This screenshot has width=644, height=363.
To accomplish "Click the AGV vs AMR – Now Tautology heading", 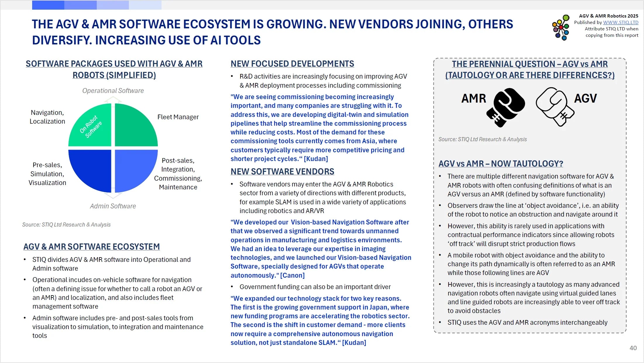I will coord(501,164).
